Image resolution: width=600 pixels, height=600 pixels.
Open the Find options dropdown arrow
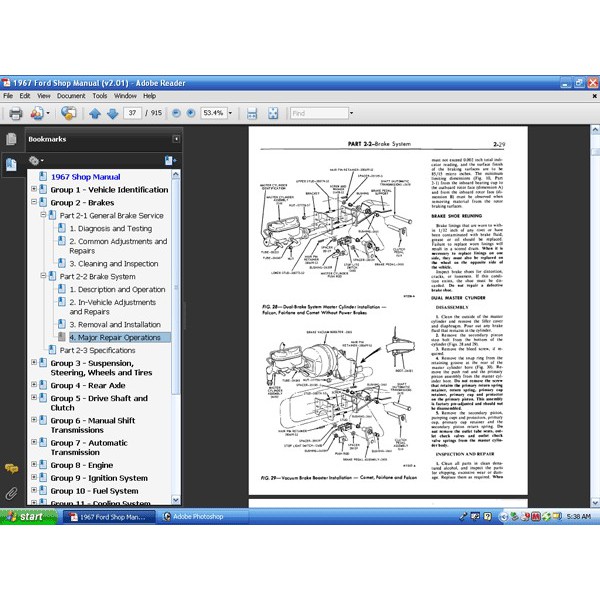(x=351, y=113)
